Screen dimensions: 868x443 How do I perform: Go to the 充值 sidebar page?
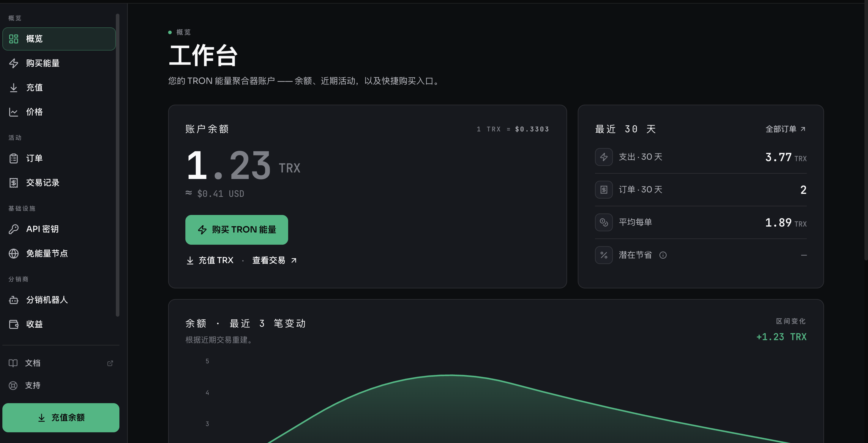pos(59,88)
